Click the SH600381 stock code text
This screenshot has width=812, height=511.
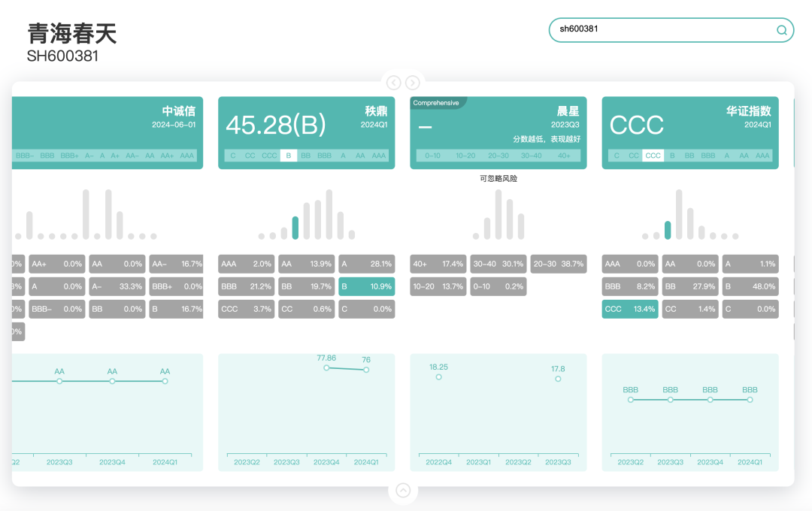click(x=62, y=56)
